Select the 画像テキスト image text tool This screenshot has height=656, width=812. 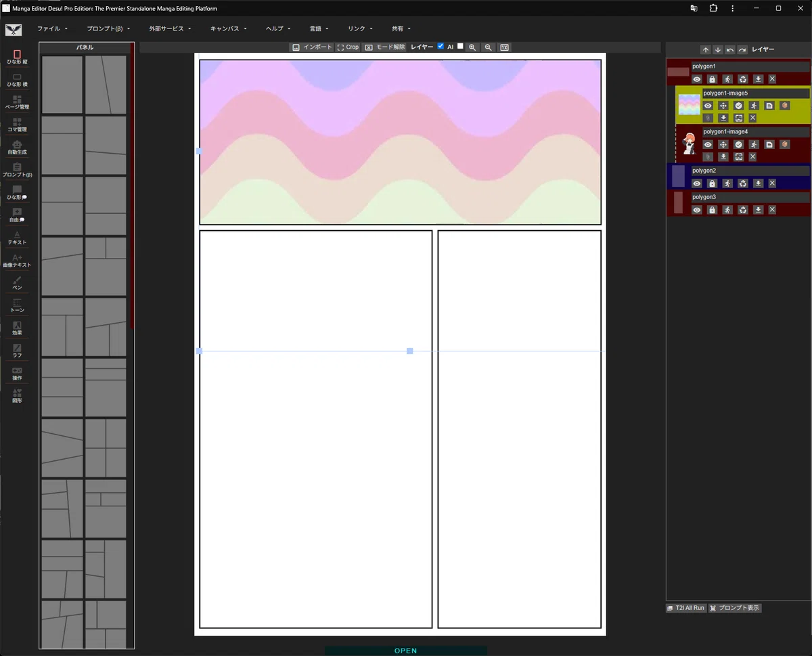[x=17, y=261]
